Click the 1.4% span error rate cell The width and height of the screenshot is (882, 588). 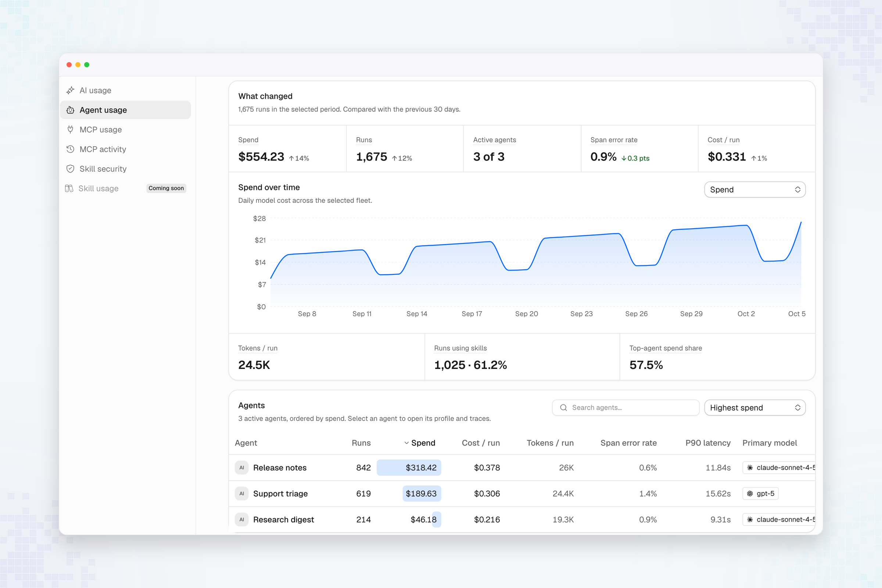(x=648, y=494)
